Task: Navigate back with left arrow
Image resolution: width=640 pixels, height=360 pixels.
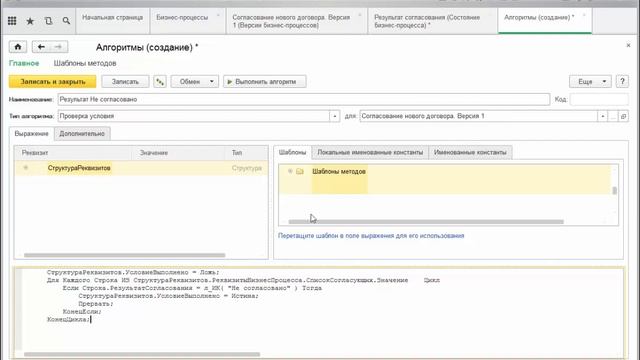Action: (x=41, y=47)
